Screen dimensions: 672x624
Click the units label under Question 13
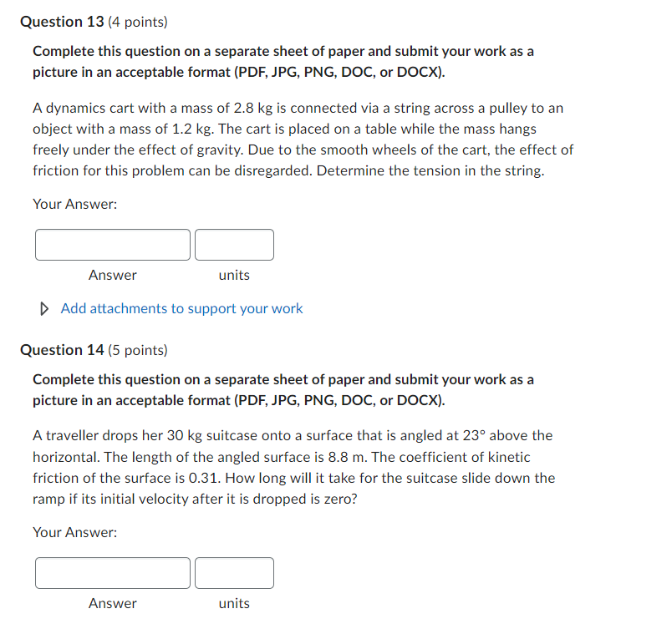pyautogui.click(x=233, y=275)
